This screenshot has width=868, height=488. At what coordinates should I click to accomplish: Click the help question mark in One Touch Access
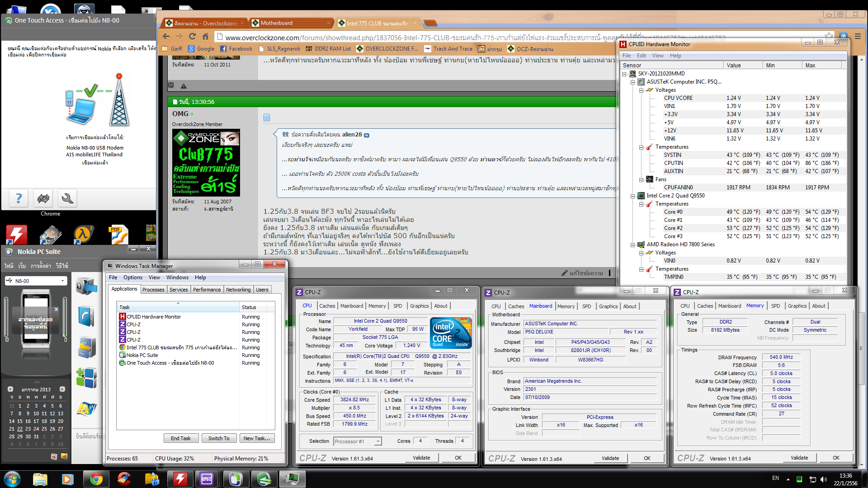tap(19, 198)
